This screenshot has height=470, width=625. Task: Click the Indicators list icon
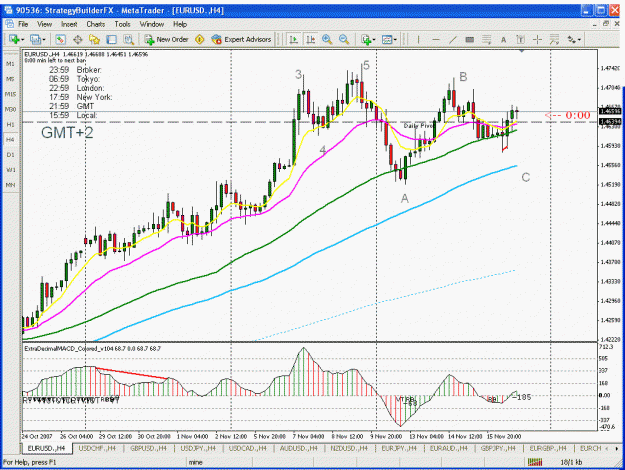pos(366,39)
